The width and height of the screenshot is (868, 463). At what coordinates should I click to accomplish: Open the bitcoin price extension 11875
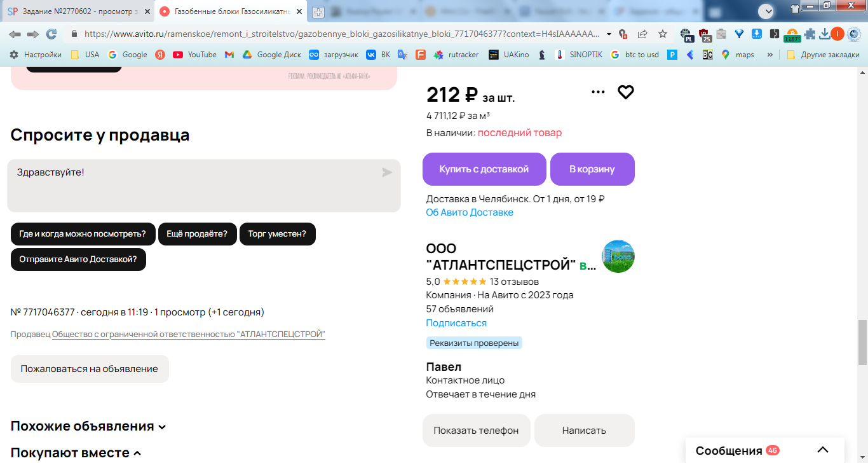click(792, 35)
